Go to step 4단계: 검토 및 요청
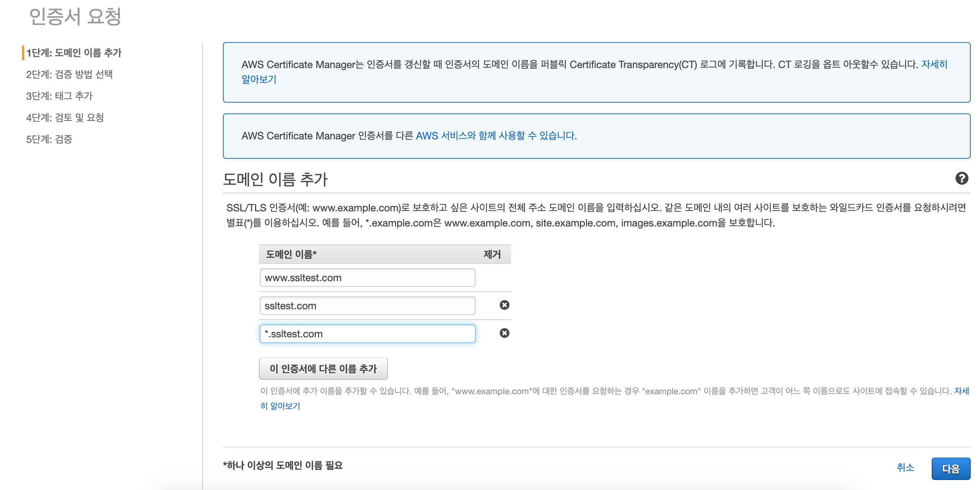This screenshot has height=490, width=980. [x=65, y=118]
